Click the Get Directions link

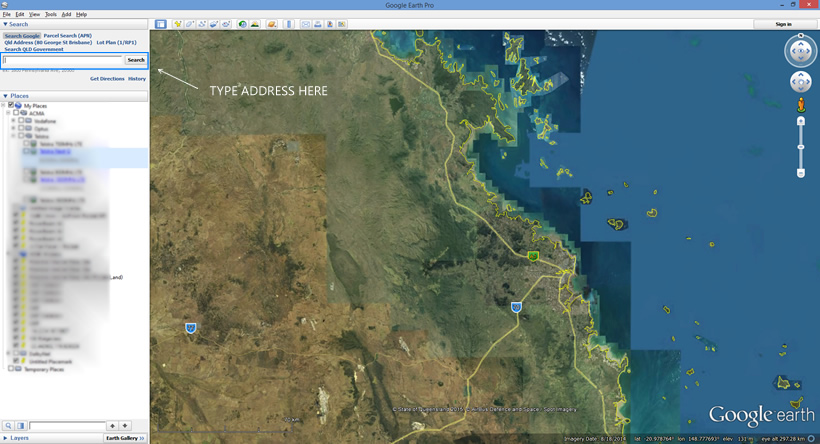pyautogui.click(x=107, y=79)
